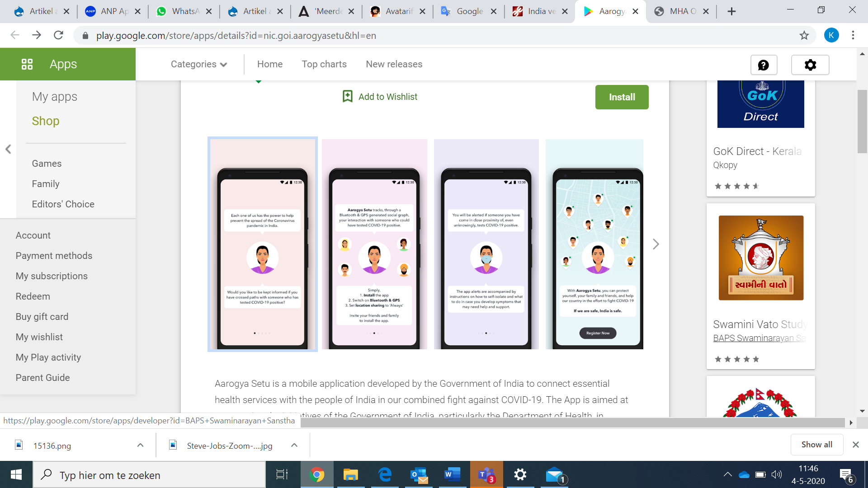Open the first app screenshot thumbnail
This screenshot has height=488, width=868.
point(263,244)
